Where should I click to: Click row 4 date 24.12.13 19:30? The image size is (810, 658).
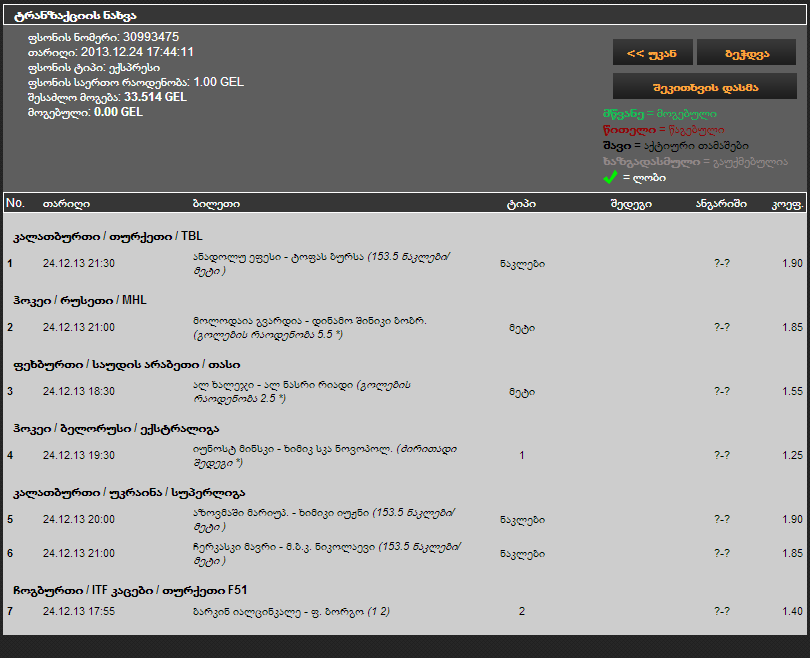point(79,456)
